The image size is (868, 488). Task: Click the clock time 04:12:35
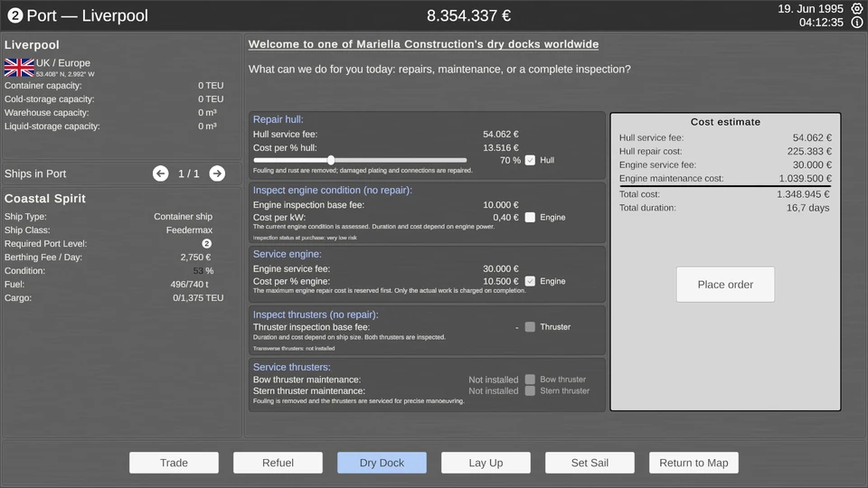[821, 23]
